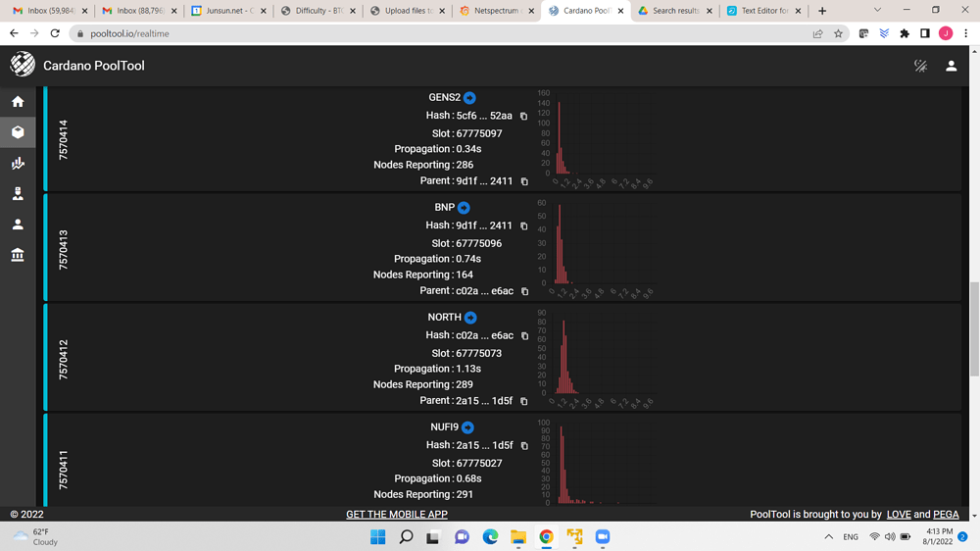Bookmark this page with star icon
The width and height of the screenshot is (980, 551).
tap(838, 33)
